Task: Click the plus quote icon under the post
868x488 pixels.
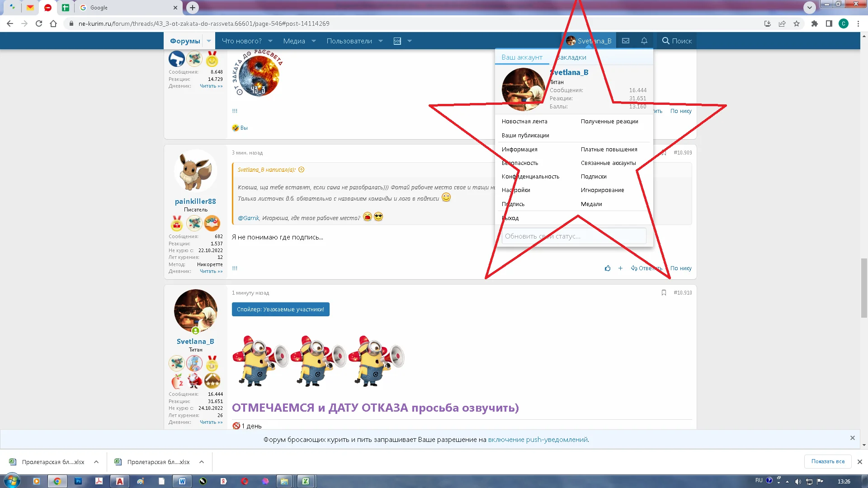Action: [x=620, y=268]
